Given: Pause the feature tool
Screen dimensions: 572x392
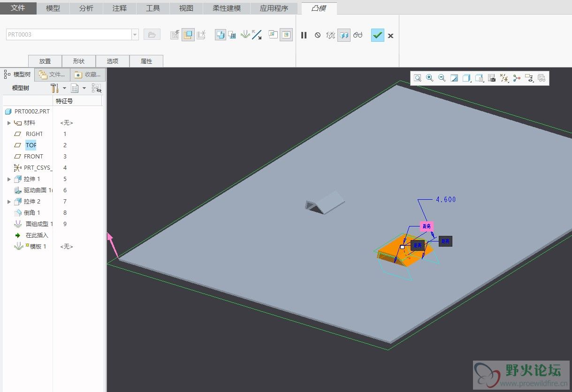Looking at the screenshot, I should pyautogui.click(x=304, y=35).
